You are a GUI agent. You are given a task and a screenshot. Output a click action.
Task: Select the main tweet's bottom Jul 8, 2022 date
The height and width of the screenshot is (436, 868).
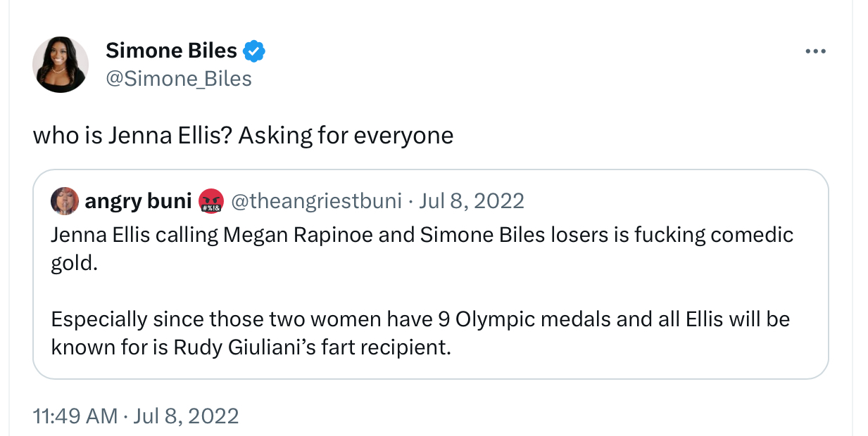(x=185, y=416)
